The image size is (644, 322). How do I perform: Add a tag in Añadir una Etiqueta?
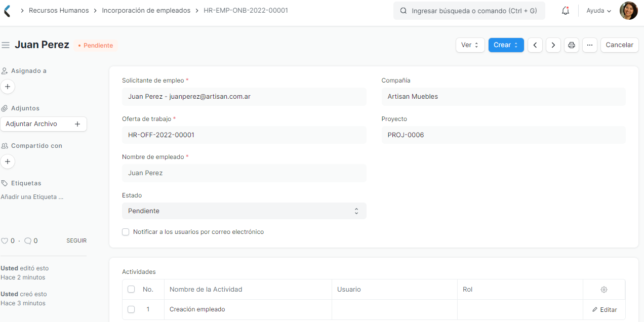pyautogui.click(x=32, y=197)
